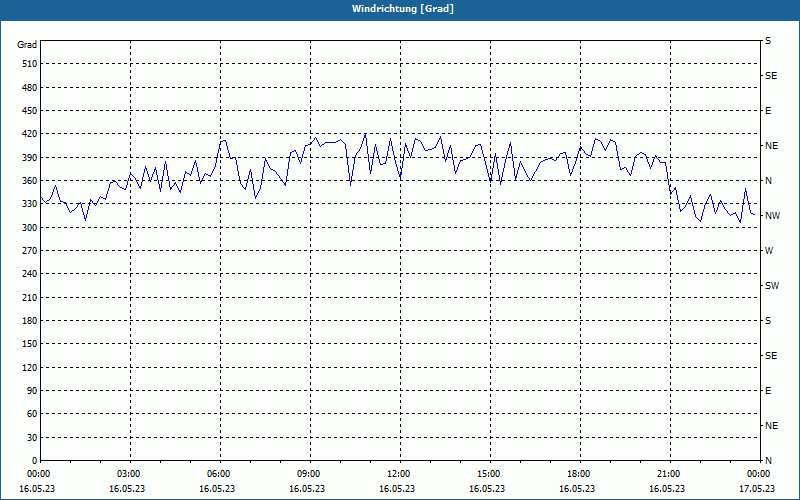Click the 18:00 time label
This screenshot has height=500, width=800.
pyautogui.click(x=580, y=474)
